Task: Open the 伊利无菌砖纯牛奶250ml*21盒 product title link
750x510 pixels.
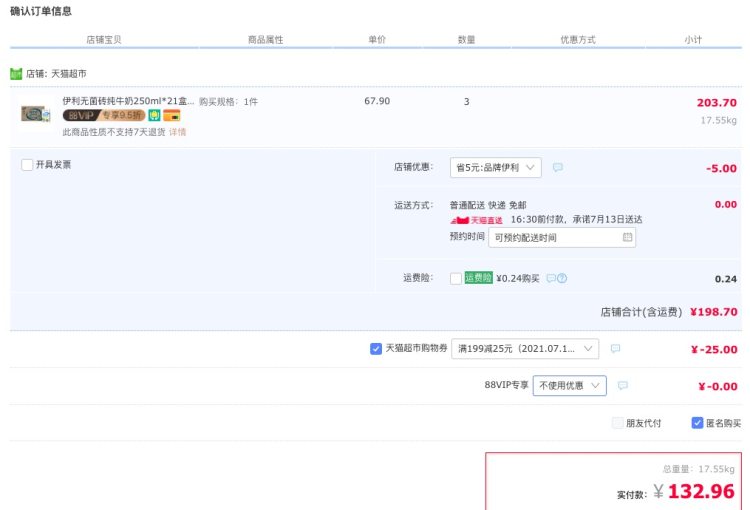Action: click(x=128, y=101)
